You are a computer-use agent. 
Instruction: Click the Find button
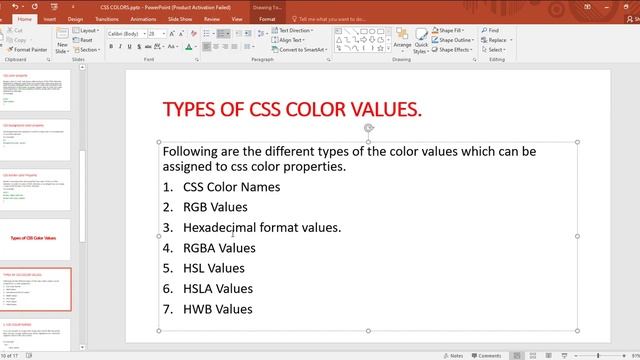click(x=490, y=30)
